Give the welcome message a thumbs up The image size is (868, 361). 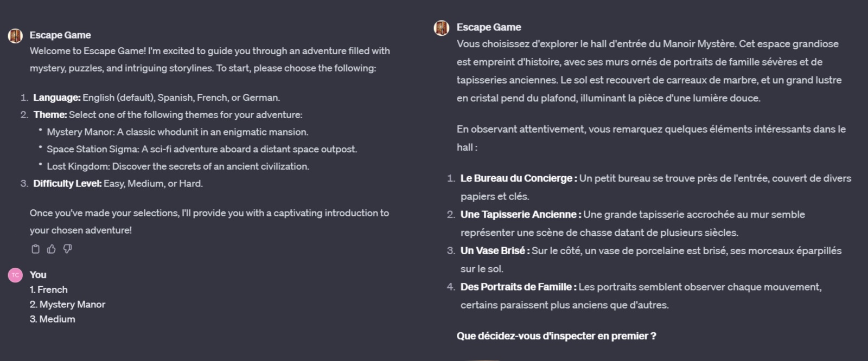[x=52, y=249]
